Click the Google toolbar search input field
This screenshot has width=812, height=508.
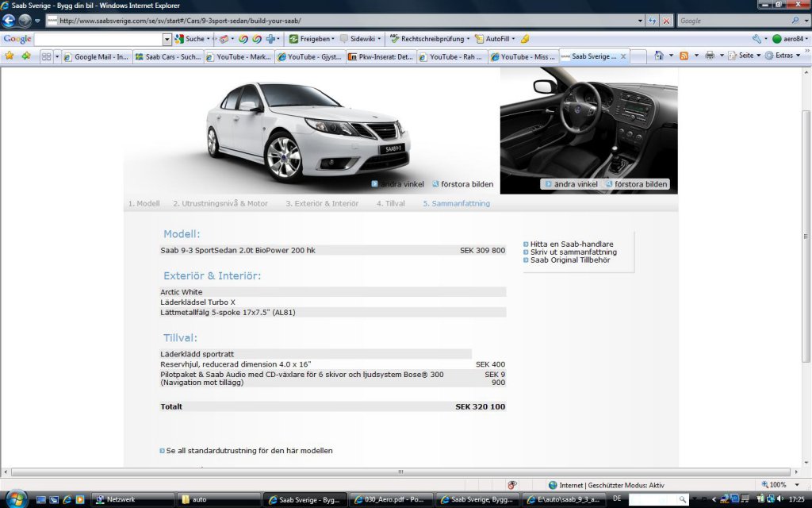pos(98,39)
